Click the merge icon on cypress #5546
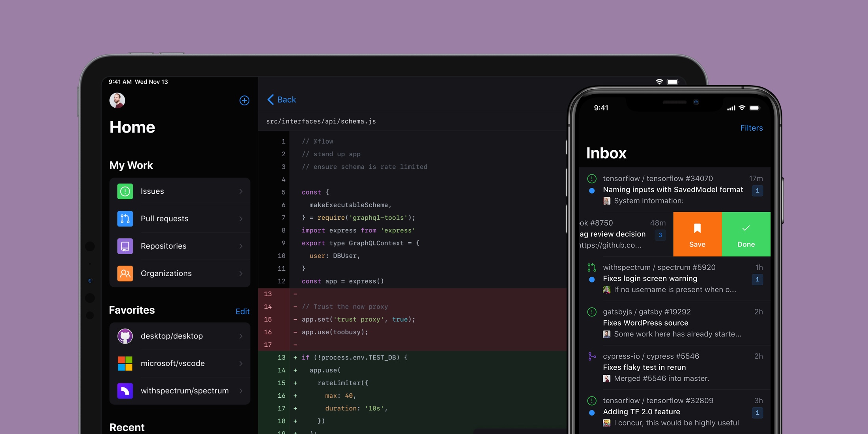 click(591, 356)
